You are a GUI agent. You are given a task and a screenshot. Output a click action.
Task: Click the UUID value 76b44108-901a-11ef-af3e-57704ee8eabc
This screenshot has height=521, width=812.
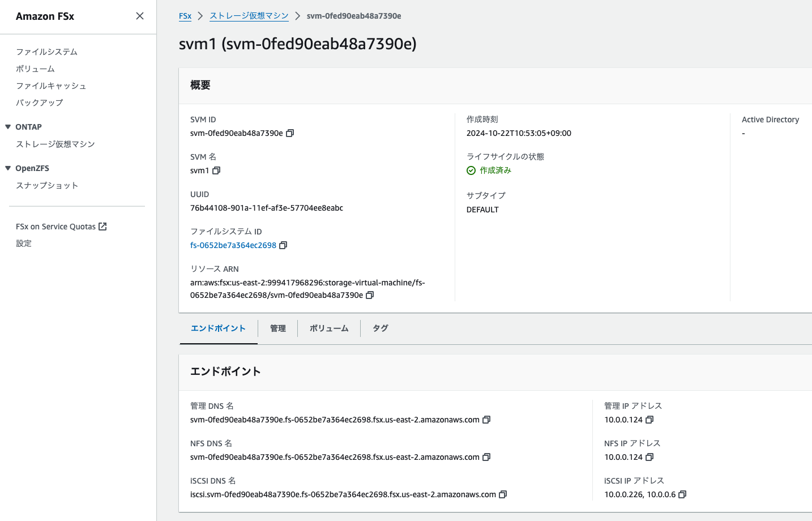[x=267, y=208]
